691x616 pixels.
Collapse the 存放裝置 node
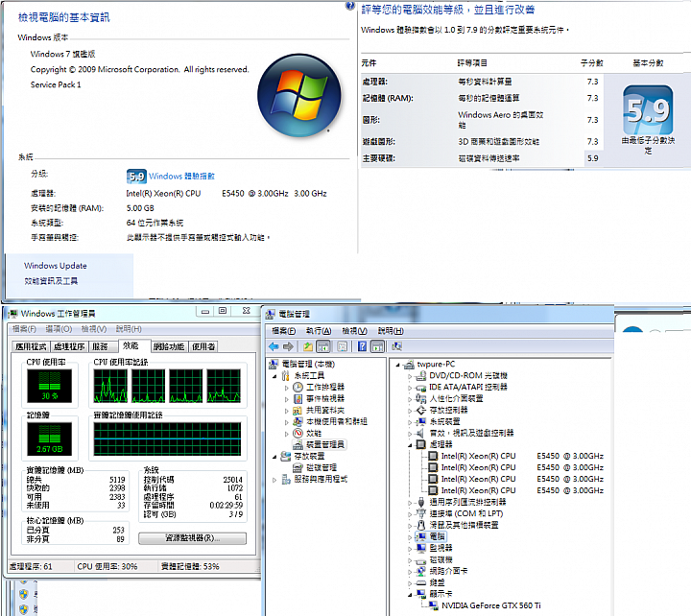274,457
